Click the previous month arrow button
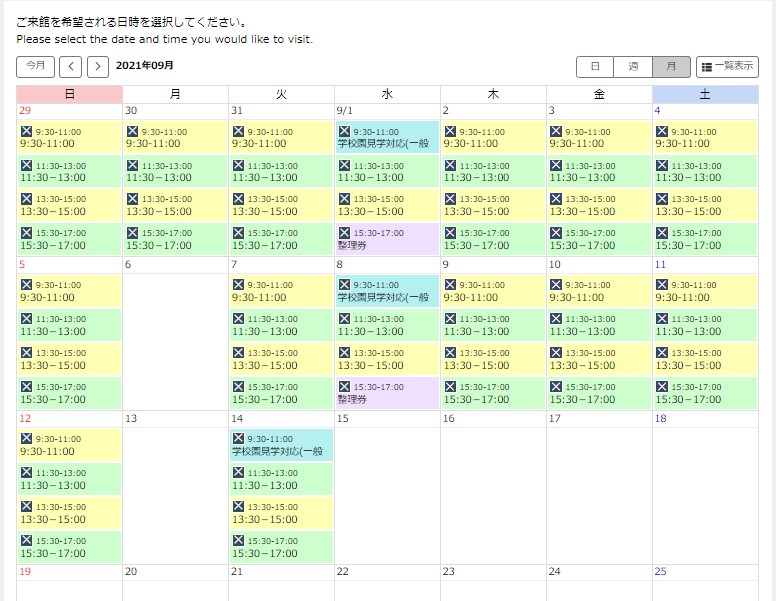The height and width of the screenshot is (601, 776). click(71, 66)
